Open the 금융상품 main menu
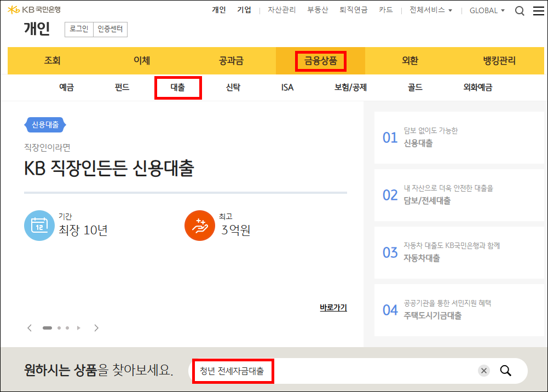This screenshot has height=392, width=548. coord(320,61)
